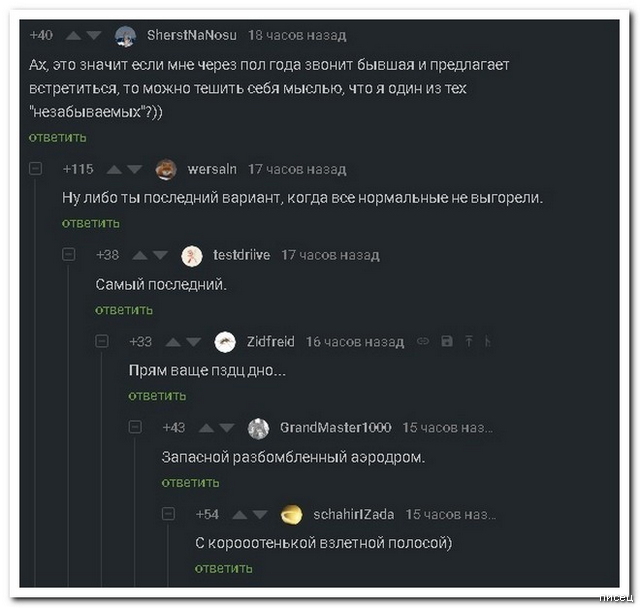640x608 pixels.
Task: Upvote ShersťNaNosu's top comment
Action: (x=72, y=35)
